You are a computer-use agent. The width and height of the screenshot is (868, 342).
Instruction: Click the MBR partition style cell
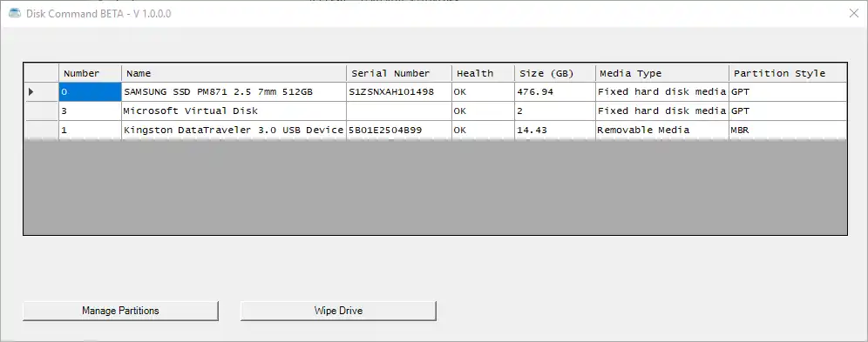tap(788, 130)
